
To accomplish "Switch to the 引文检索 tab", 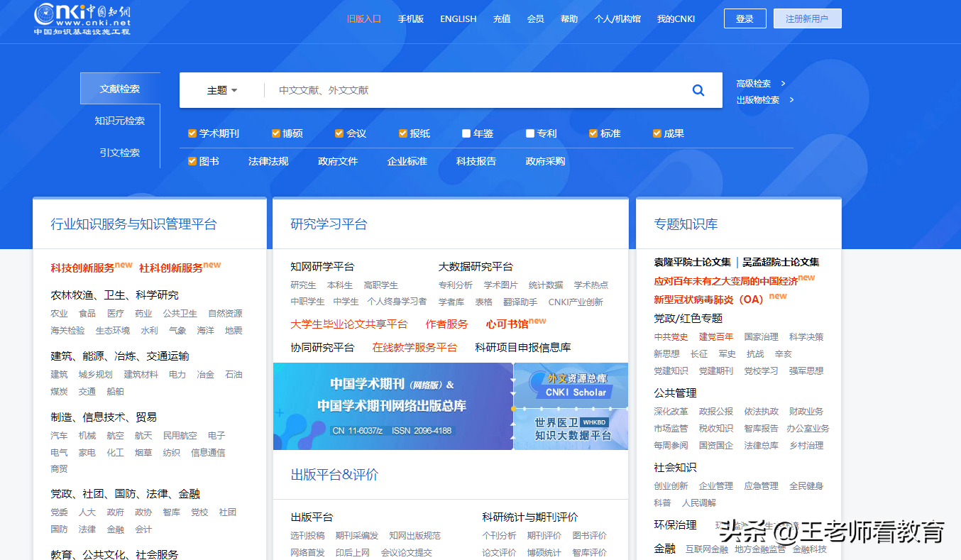I will click(x=120, y=153).
